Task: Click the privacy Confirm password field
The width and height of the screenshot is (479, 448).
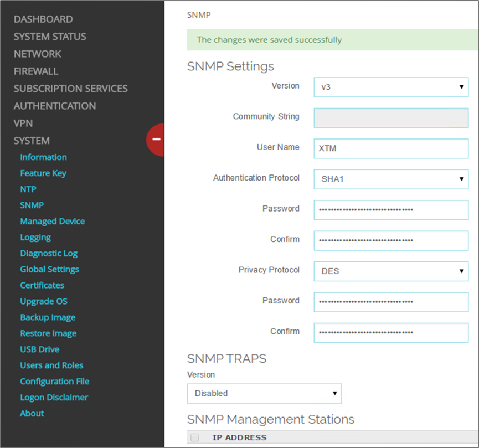Action: [391, 333]
